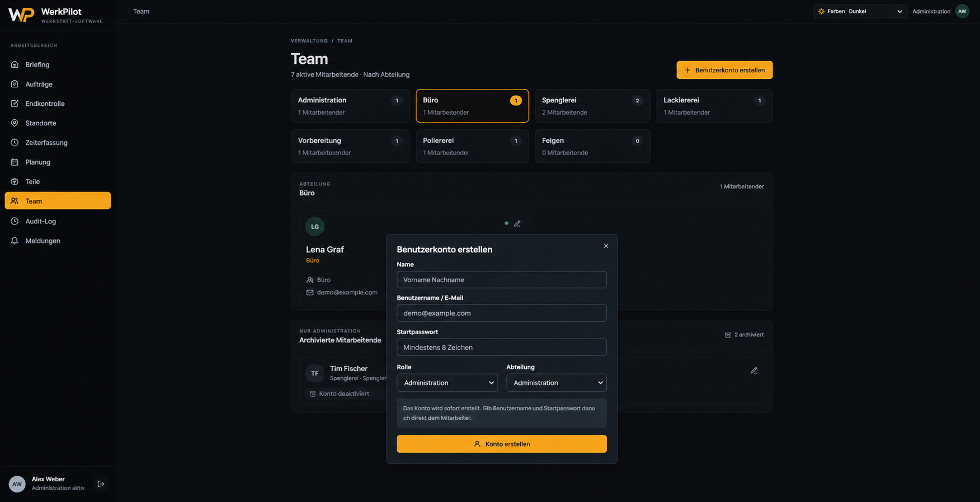Select Team in the sidebar
The image size is (980, 502).
58,201
